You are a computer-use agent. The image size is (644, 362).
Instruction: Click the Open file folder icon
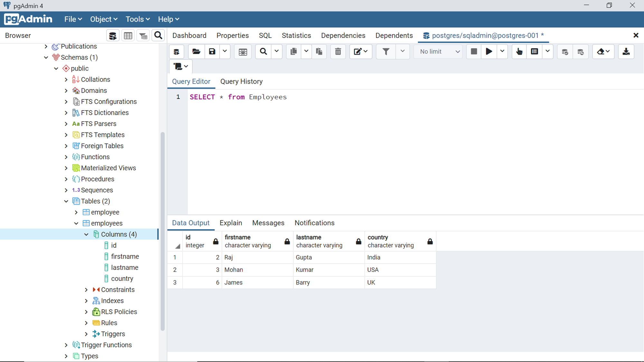coord(196,51)
